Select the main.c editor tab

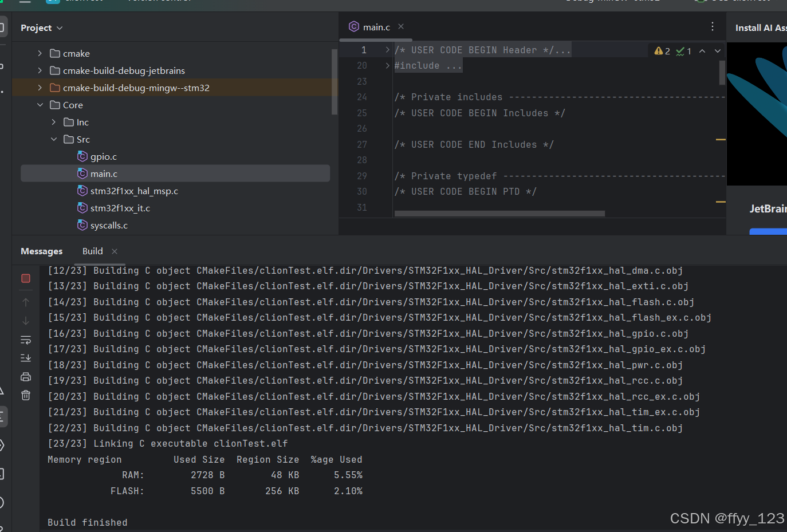click(x=375, y=26)
